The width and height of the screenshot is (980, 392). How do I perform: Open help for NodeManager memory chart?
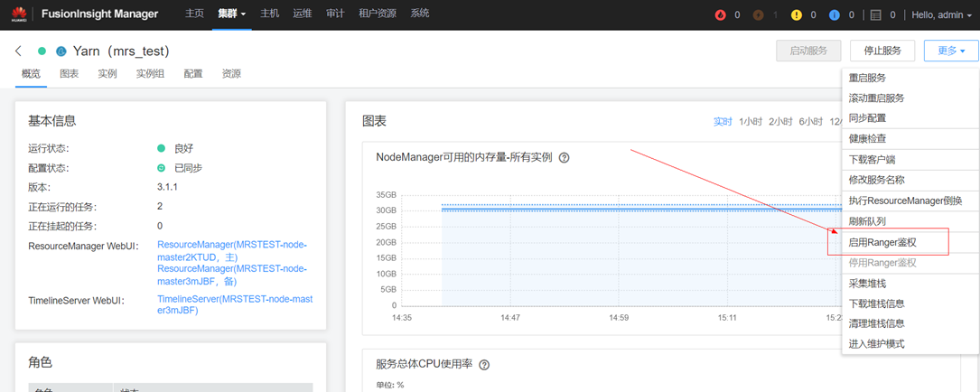click(564, 157)
